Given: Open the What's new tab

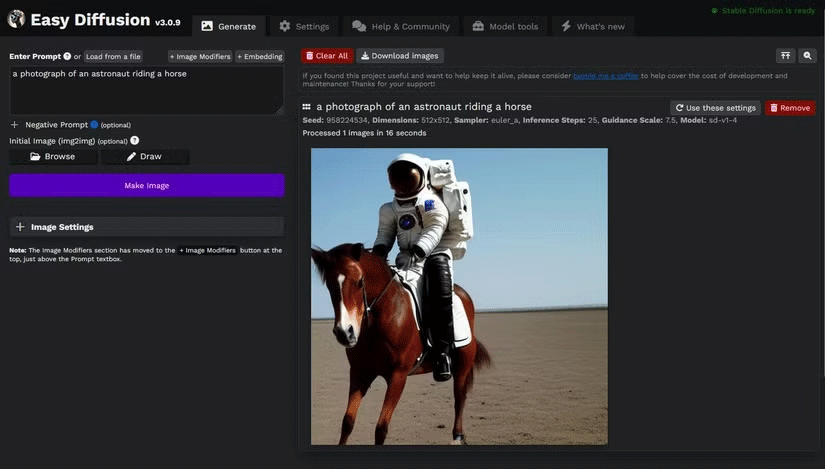Looking at the screenshot, I should (x=593, y=26).
